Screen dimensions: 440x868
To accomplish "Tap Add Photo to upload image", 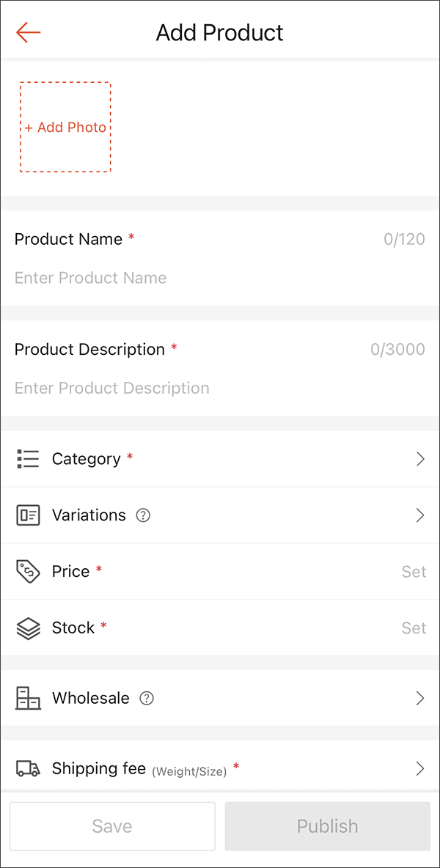I will tap(65, 127).
